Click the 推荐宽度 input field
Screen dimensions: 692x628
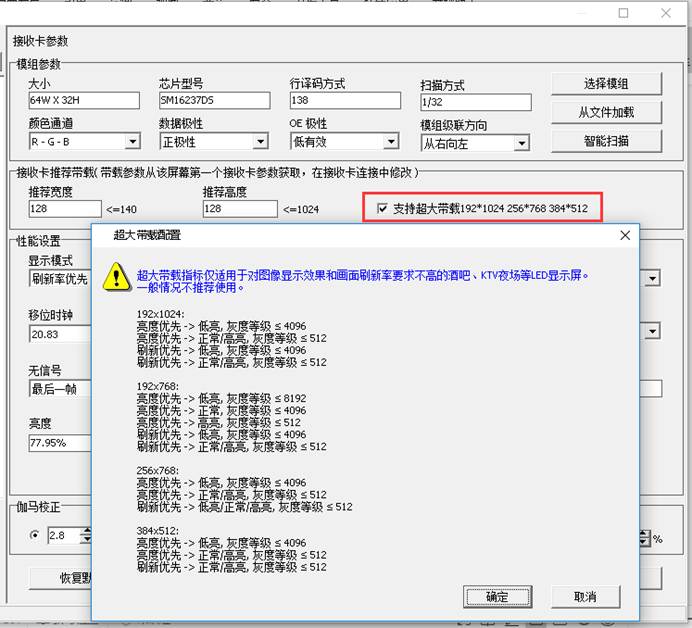[66, 209]
